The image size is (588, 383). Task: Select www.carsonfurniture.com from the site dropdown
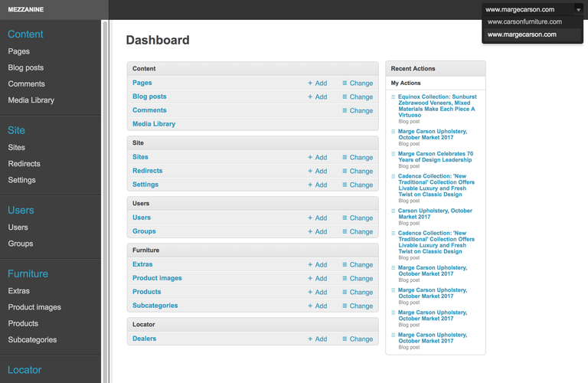pos(524,22)
